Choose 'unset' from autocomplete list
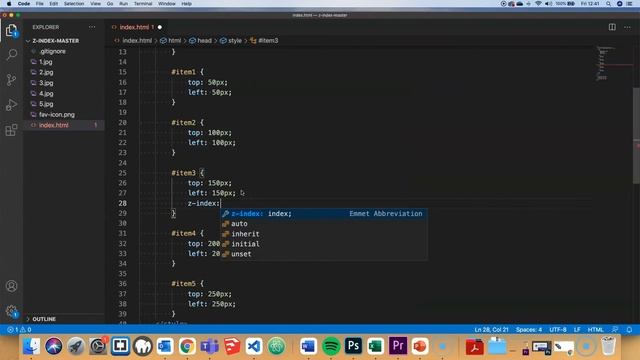Image resolution: width=640 pixels, height=360 pixels. tap(324, 254)
